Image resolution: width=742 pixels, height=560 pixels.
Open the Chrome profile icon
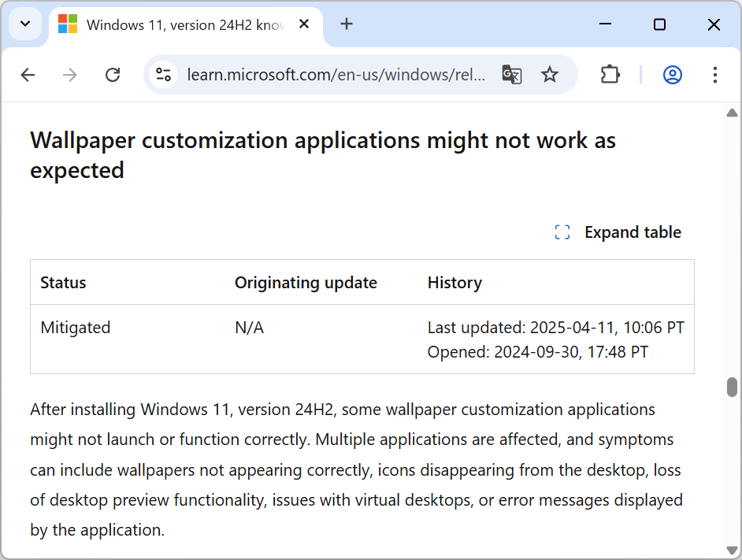pos(672,75)
